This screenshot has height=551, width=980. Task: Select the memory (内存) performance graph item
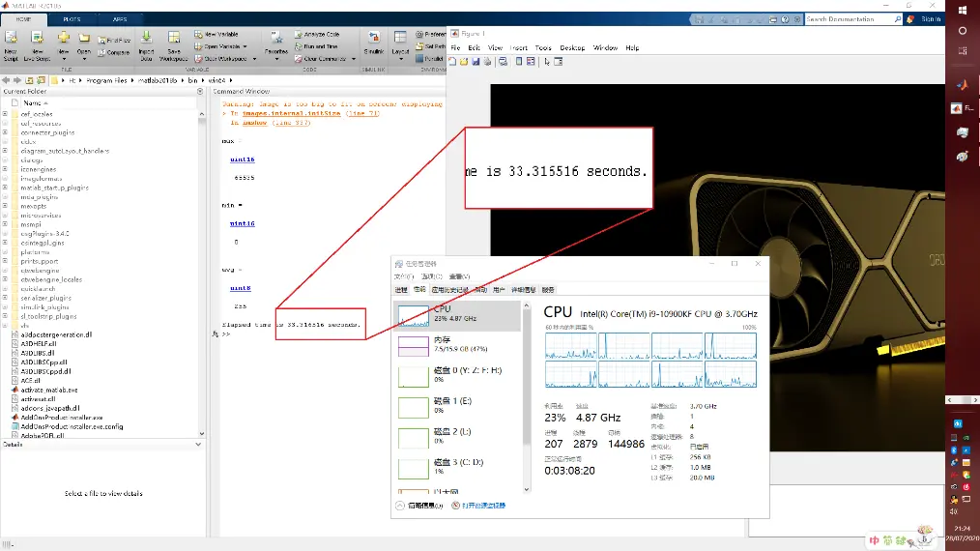coord(457,344)
